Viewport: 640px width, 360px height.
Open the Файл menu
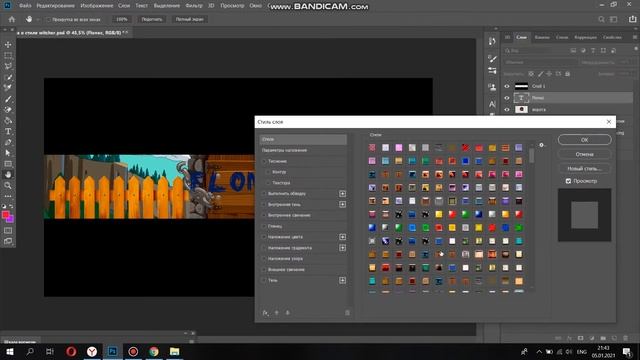(25, 6)
